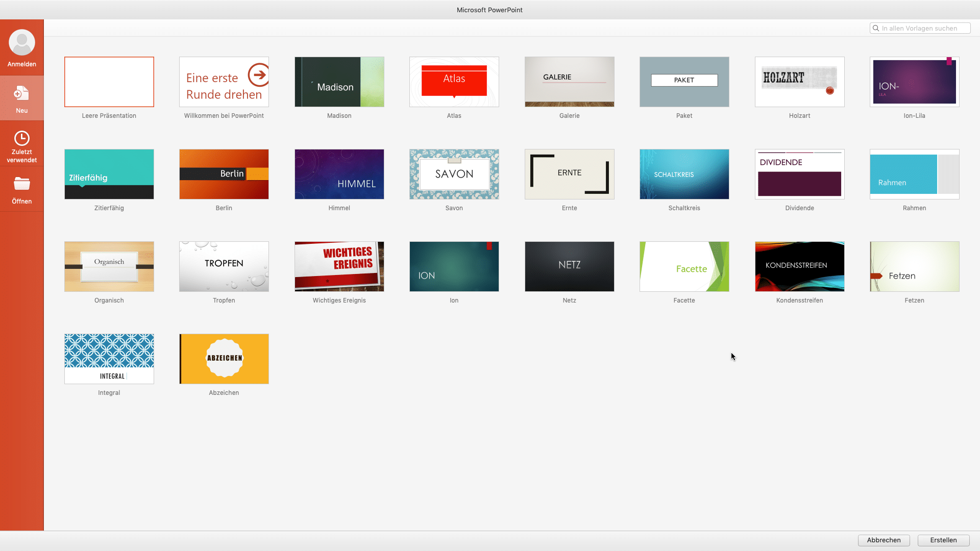This screenshot has height=551, width=980.
Task: Pick the Atlas template thumbnail
Action: [454, 82]
